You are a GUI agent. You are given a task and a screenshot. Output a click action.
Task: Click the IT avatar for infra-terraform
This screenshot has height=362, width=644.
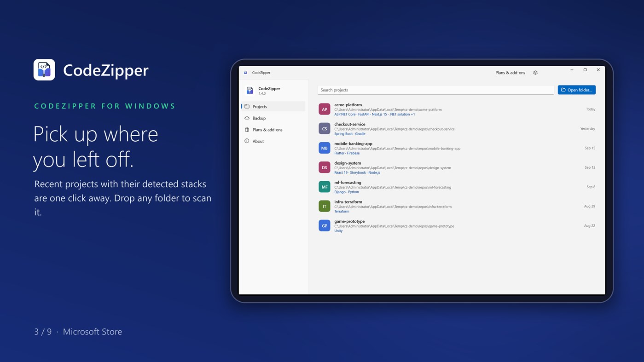click(325, 206)
